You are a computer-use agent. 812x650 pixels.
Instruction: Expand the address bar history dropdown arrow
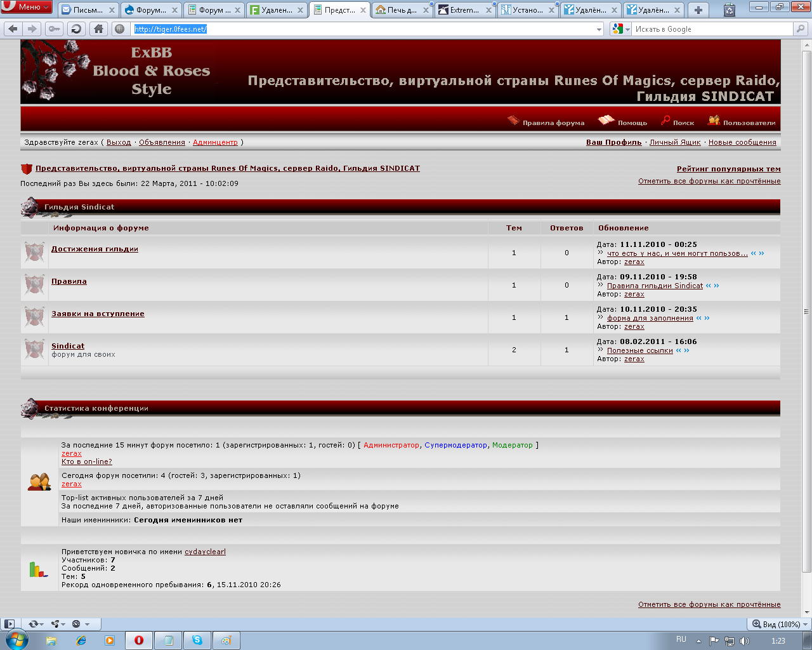pos(599,29)
